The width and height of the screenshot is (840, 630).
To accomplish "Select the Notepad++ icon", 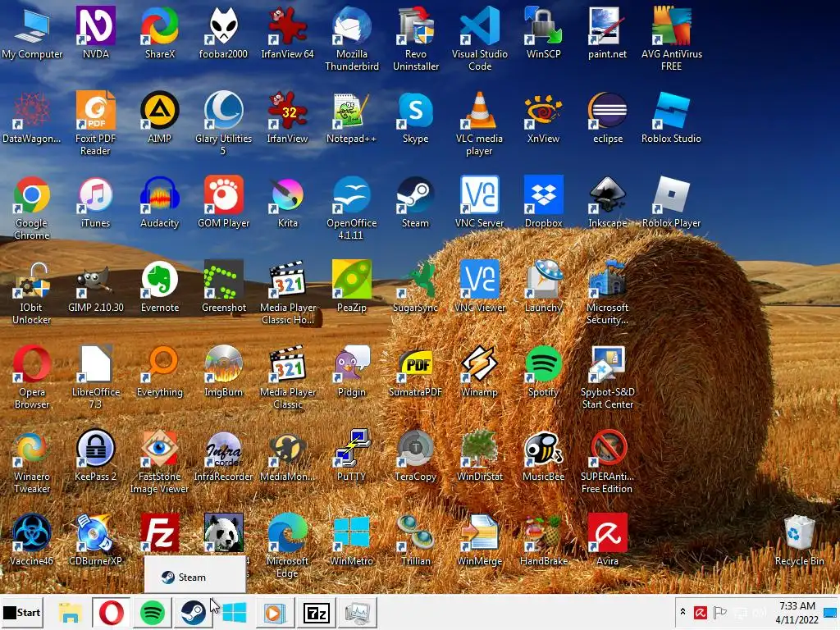I will [x=351, y=116].
